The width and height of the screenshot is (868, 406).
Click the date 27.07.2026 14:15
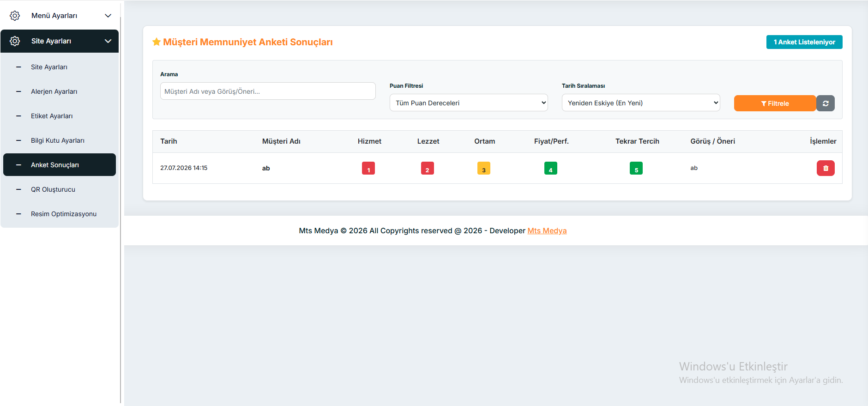pyautogui.click(x=184, y=168)
